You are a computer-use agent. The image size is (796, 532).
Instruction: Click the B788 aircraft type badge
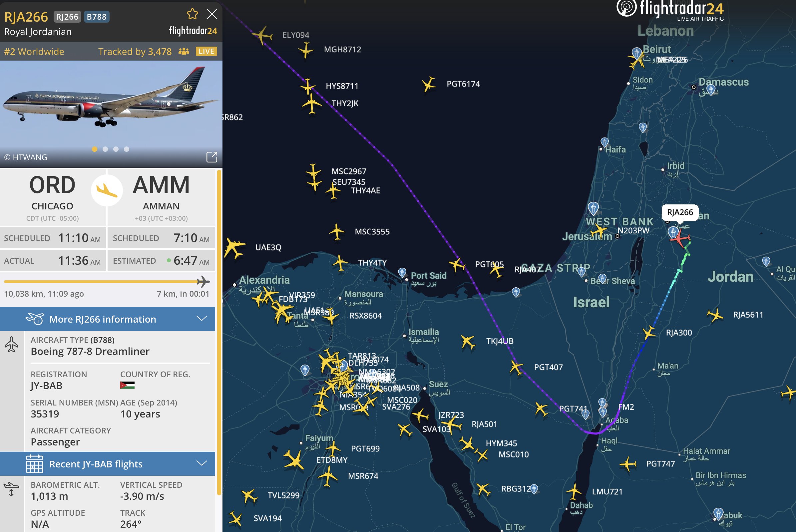(96, 17)
